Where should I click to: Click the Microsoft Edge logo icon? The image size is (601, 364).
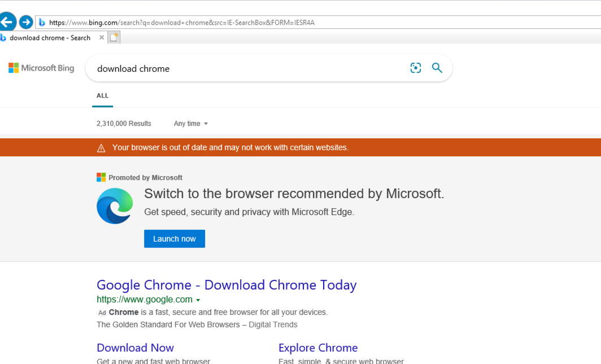click(x=115, y=206)
